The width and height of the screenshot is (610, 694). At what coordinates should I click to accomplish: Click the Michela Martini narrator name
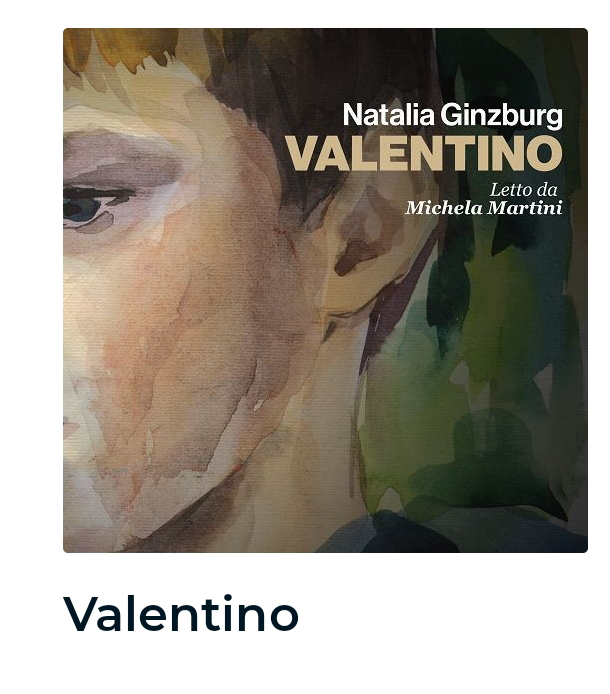click(x=484, y=208)
